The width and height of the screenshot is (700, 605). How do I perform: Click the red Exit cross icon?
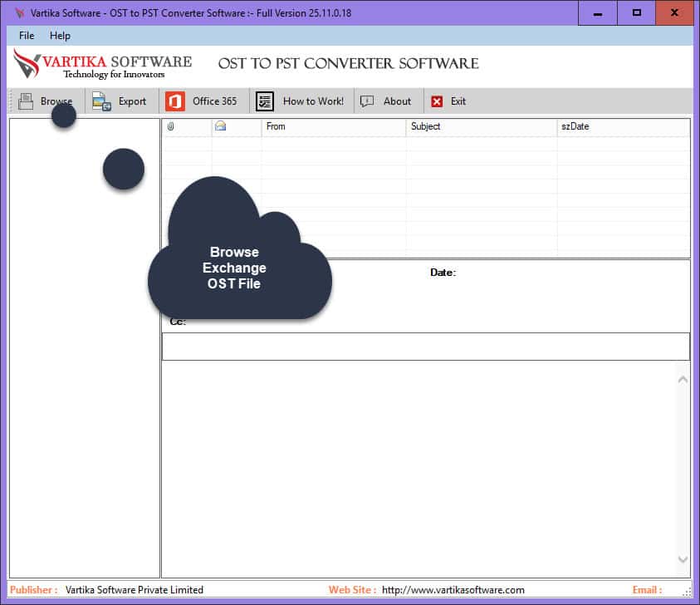coord(437,101)
